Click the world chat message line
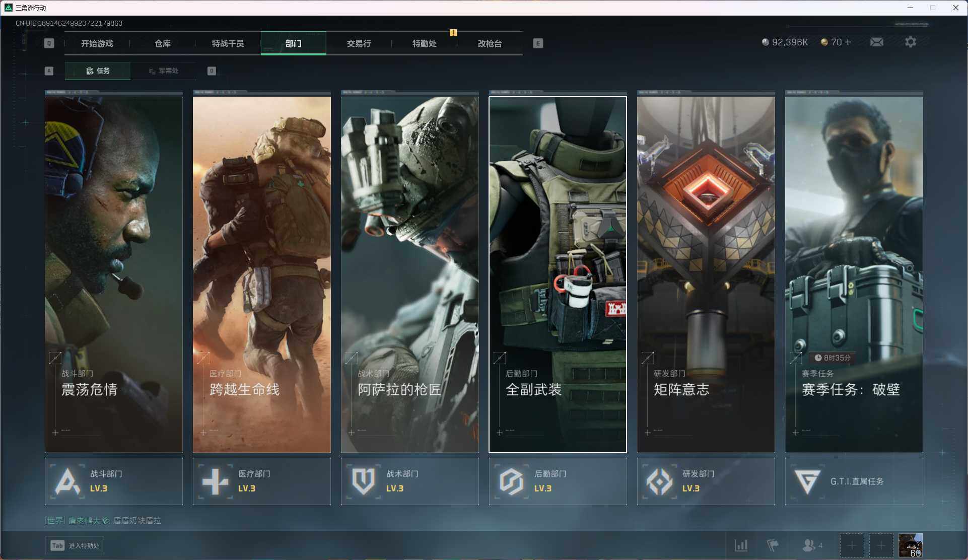 [x=103, y=520]
